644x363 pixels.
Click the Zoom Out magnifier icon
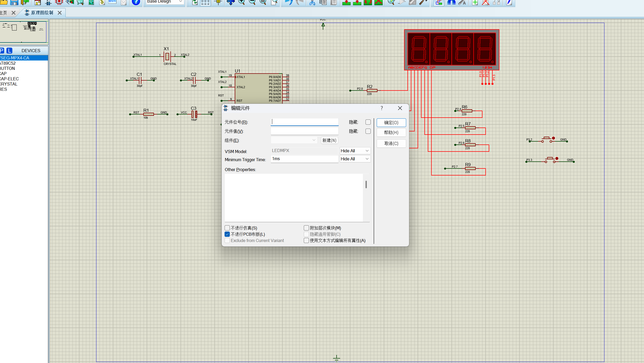click(x=252, y=2)
